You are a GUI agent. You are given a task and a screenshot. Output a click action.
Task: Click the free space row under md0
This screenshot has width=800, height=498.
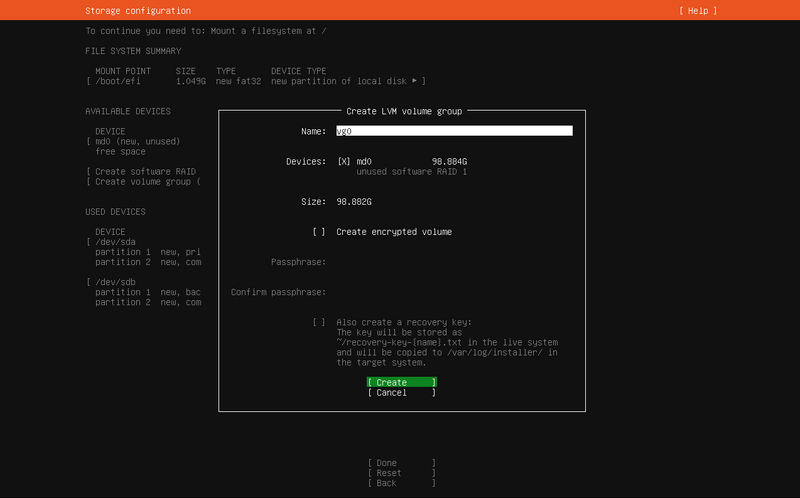click(x=120, y=152)
